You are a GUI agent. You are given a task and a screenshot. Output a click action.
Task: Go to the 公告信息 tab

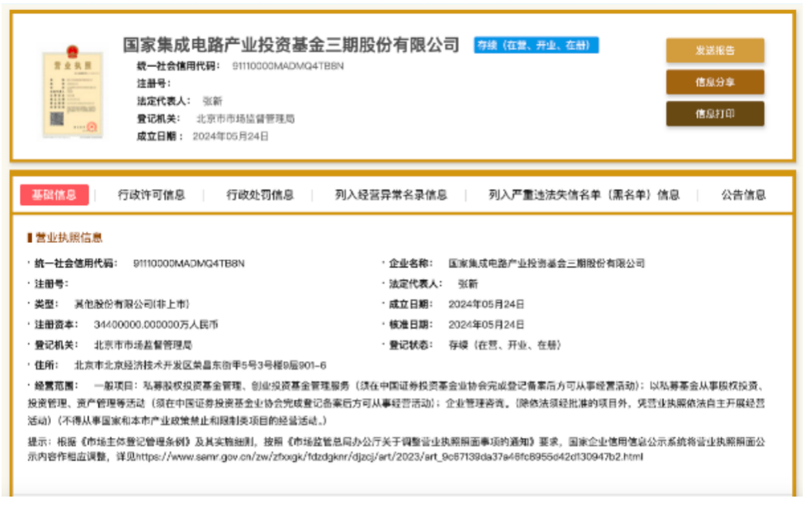[743, 195]
